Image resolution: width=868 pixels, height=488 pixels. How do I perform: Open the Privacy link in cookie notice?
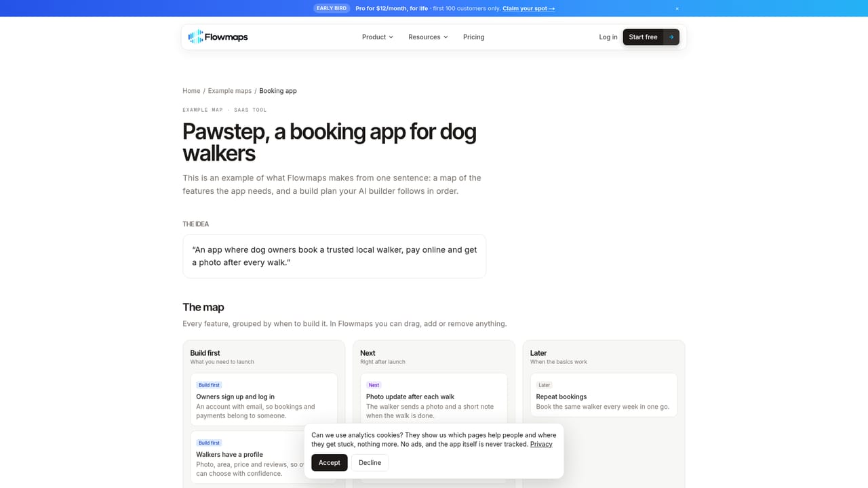point(541,445)
